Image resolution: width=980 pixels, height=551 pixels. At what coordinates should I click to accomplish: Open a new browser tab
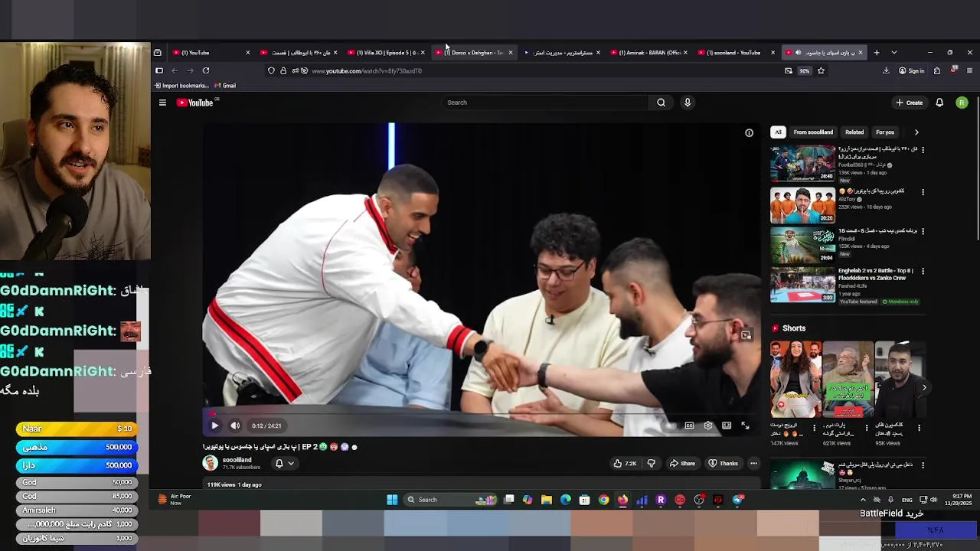(877, 53)
